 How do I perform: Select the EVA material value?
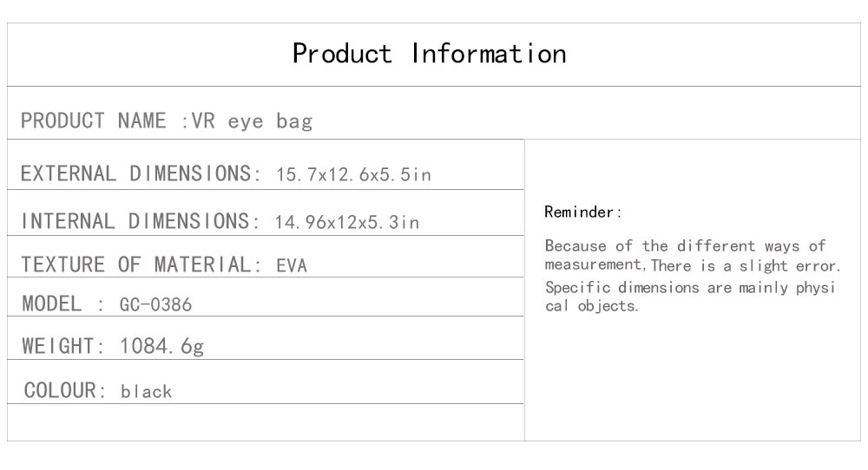pyautogui.click(x=292, y=266)
